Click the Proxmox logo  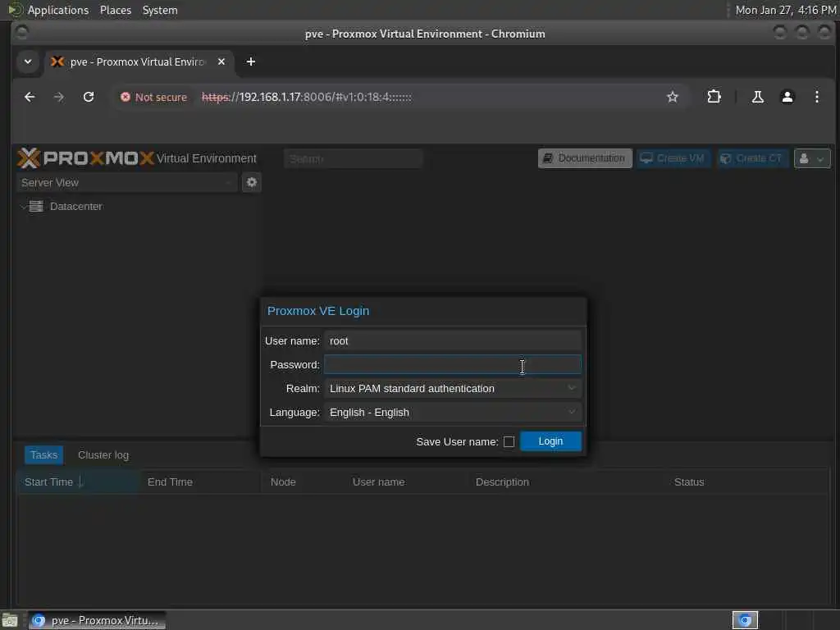(85, 158)
